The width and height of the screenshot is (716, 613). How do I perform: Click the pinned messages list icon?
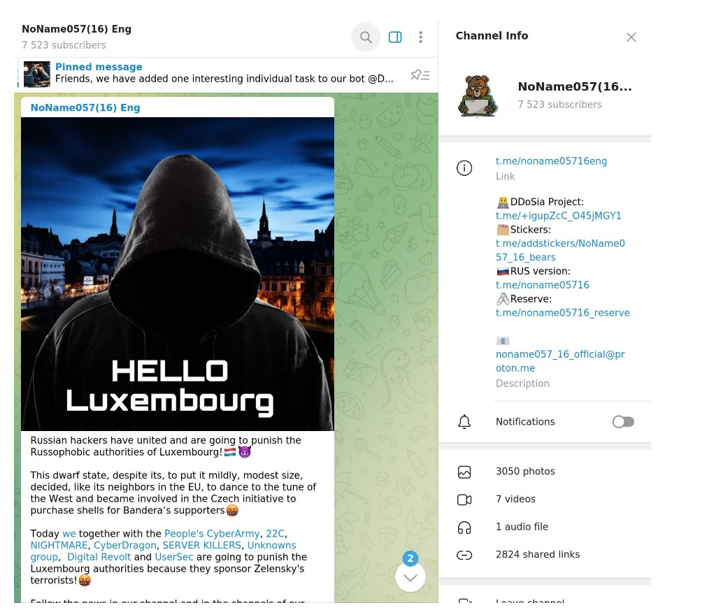pos(420,75)
